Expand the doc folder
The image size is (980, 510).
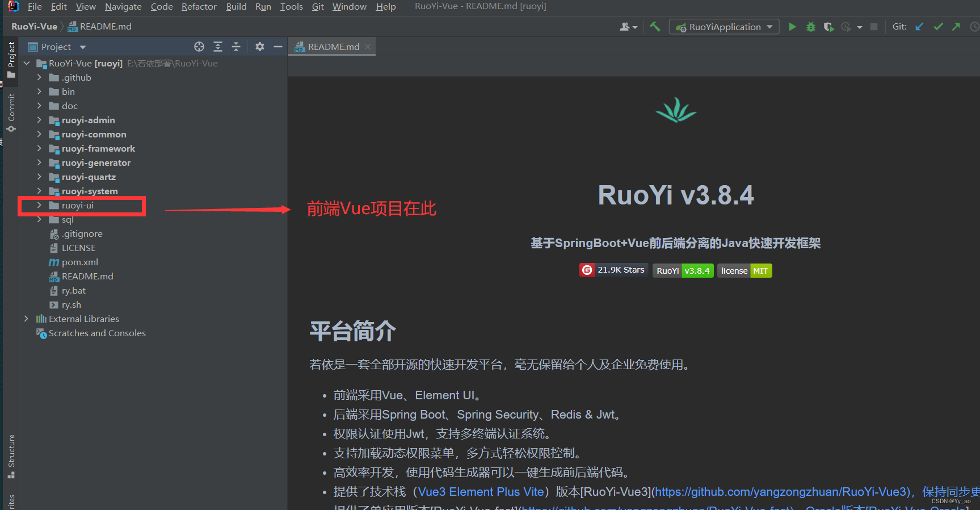click(x=39, y=106)
